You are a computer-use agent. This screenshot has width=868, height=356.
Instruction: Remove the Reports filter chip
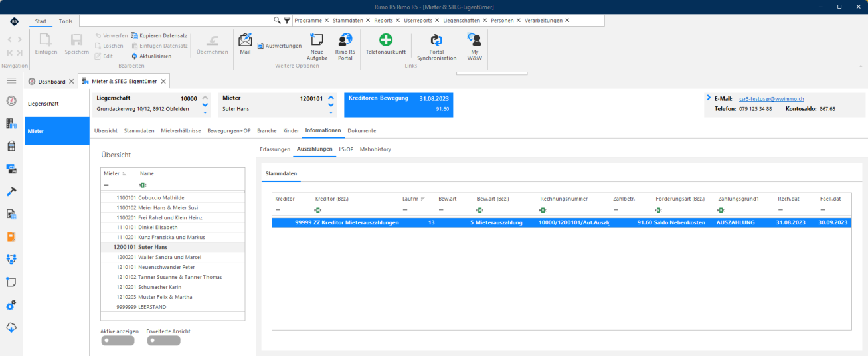[x=398, y=21]
